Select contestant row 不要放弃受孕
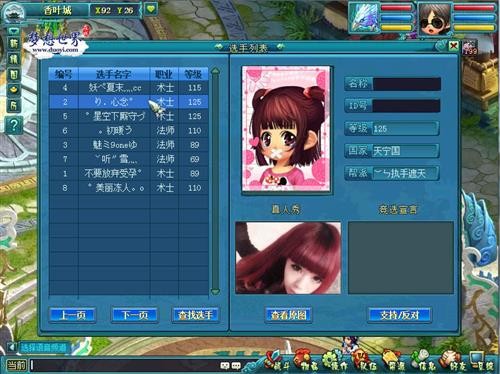 tap(129, 173)
